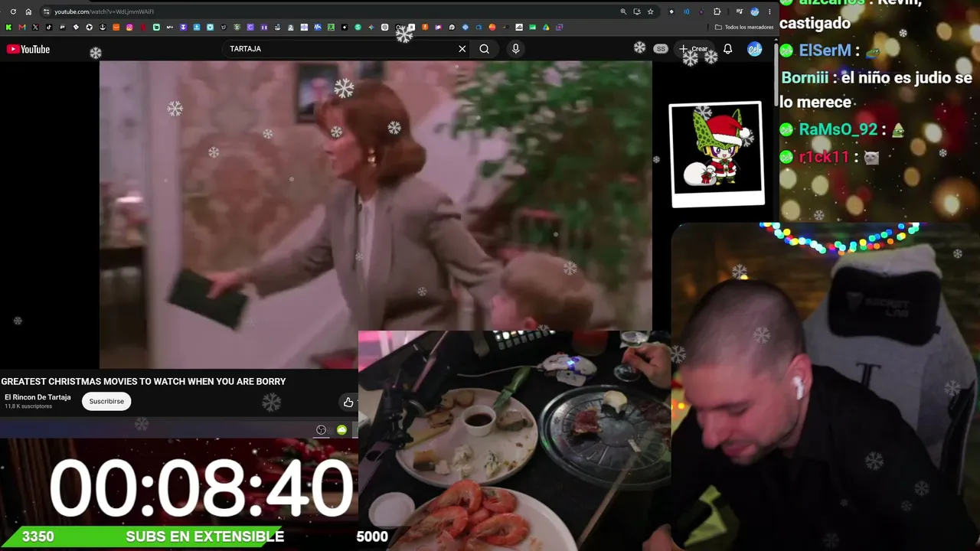Open the TikTok bookmark
The width and height of the screenshot is (980, 551).
coord(48,28)
